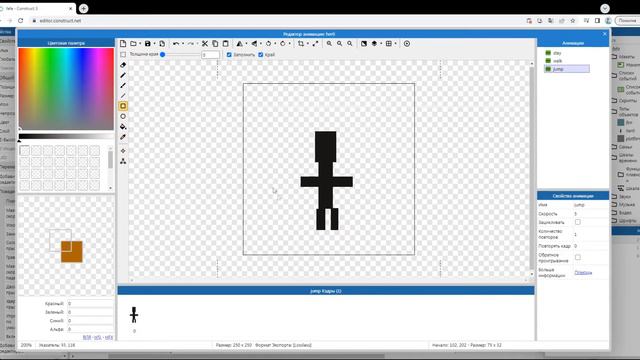
Task: Select the Ellipse tool
Action: pos(123,116)
